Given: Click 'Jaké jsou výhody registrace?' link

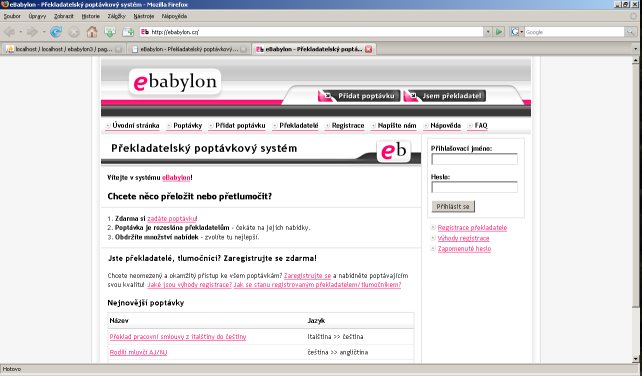Looking at the screenshot, I should (x=190, y=285).
